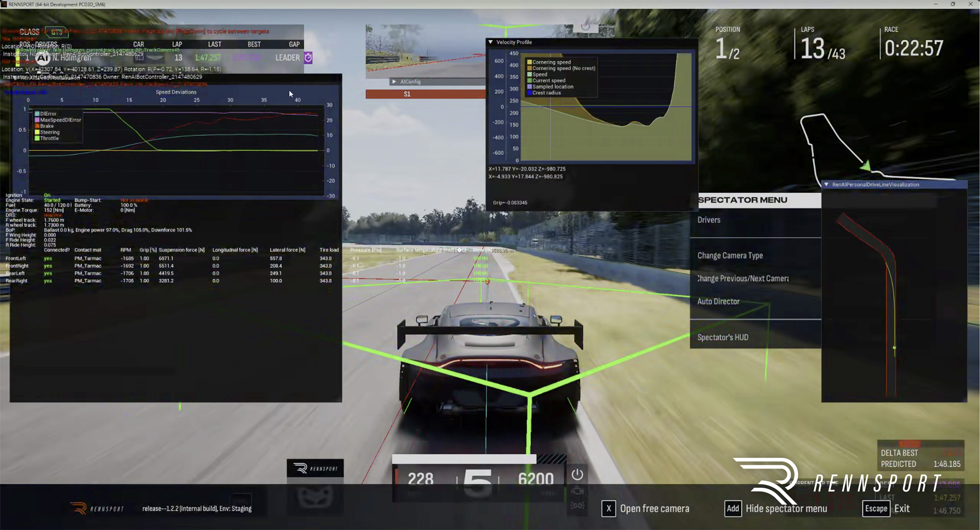The width and height of the screenshot is (980, 530).
Task: Click the LAST column header
Action: pyautogui.click(x=215, y=44)
